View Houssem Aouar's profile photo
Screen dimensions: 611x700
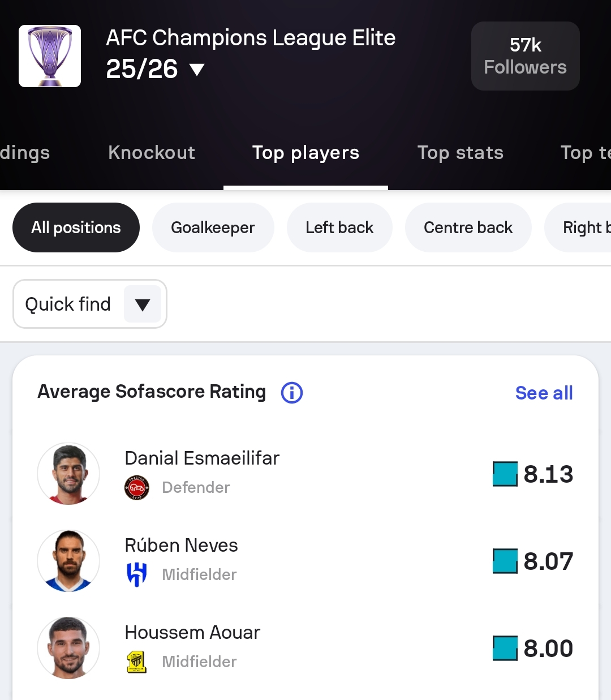pyautogui.click(x=68, y=648)
